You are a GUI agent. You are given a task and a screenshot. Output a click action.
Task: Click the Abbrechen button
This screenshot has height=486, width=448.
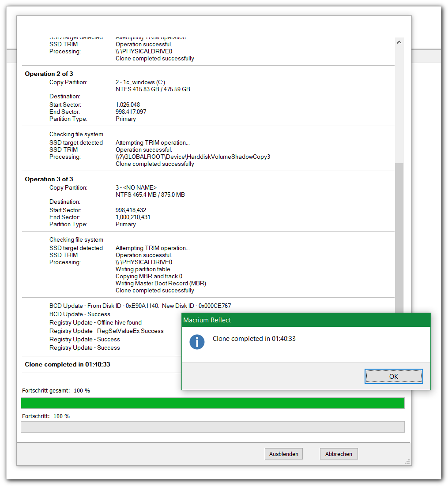pyautogui.click(x=339, y=454)
